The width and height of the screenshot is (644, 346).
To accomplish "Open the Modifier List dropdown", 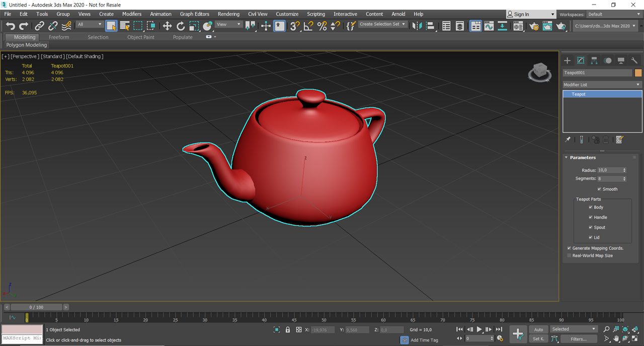I will (602, 85).
